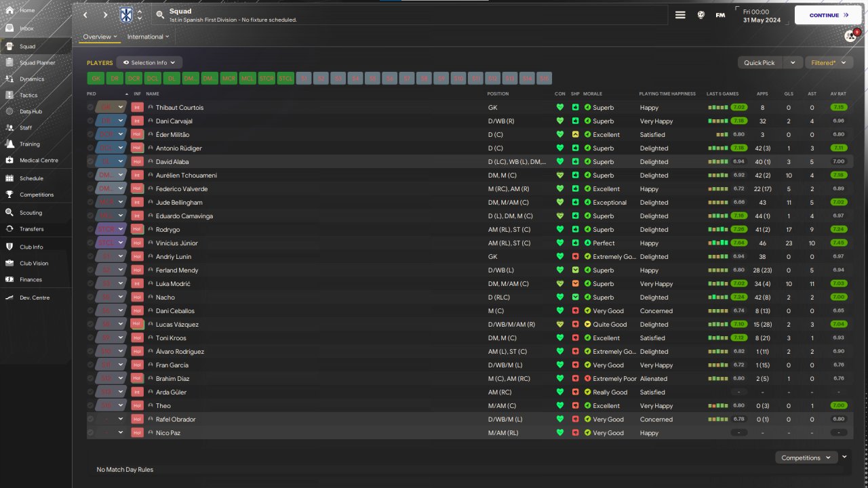
Task: Tick the selection circle for Nacho
Action: 90,297
